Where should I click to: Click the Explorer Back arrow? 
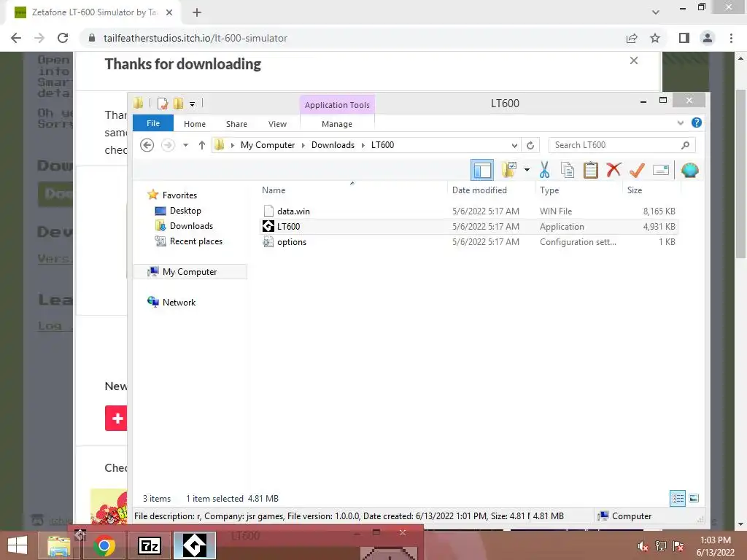(147, 145)
